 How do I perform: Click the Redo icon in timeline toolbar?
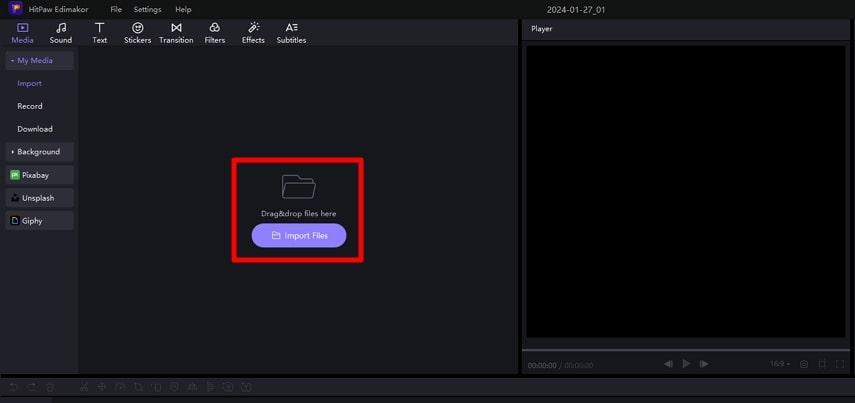coord(32,387)
